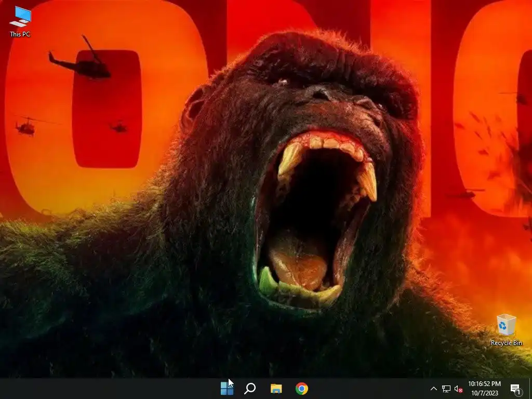Open network status tray icon
Screen dimensions: 532x399
tap(446, 389)
